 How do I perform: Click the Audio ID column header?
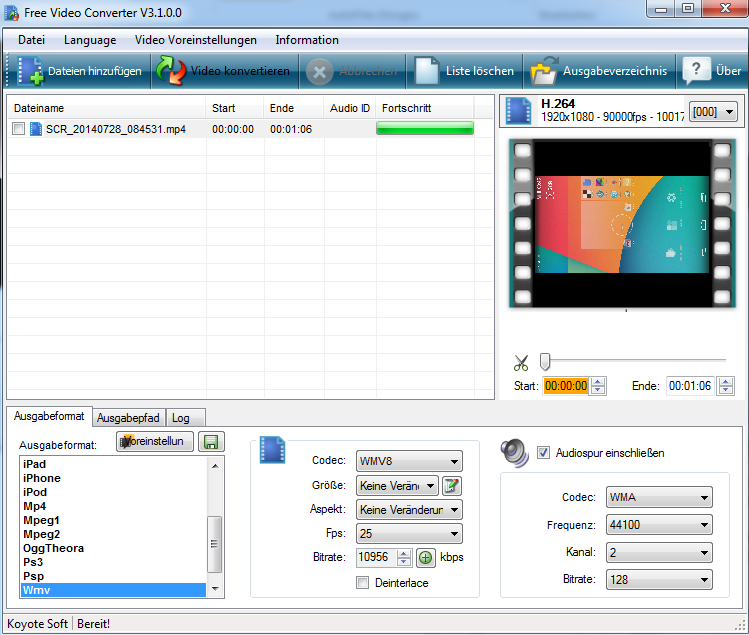(x=350, y=108)
